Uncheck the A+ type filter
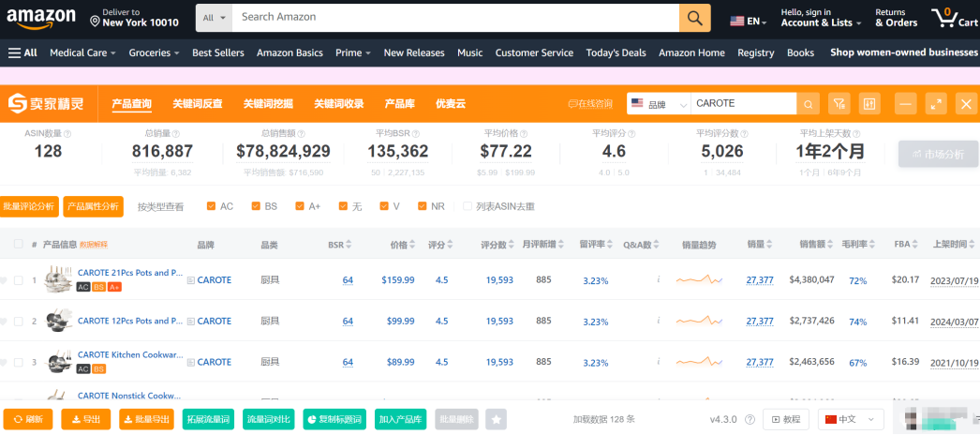Screen dimensions: 980x435 (300, 206)
